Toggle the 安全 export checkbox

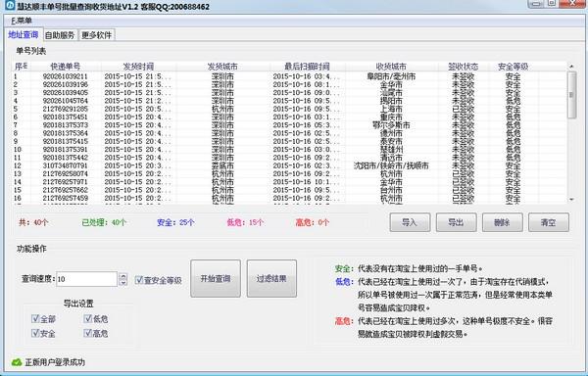(x=35, y=333)
